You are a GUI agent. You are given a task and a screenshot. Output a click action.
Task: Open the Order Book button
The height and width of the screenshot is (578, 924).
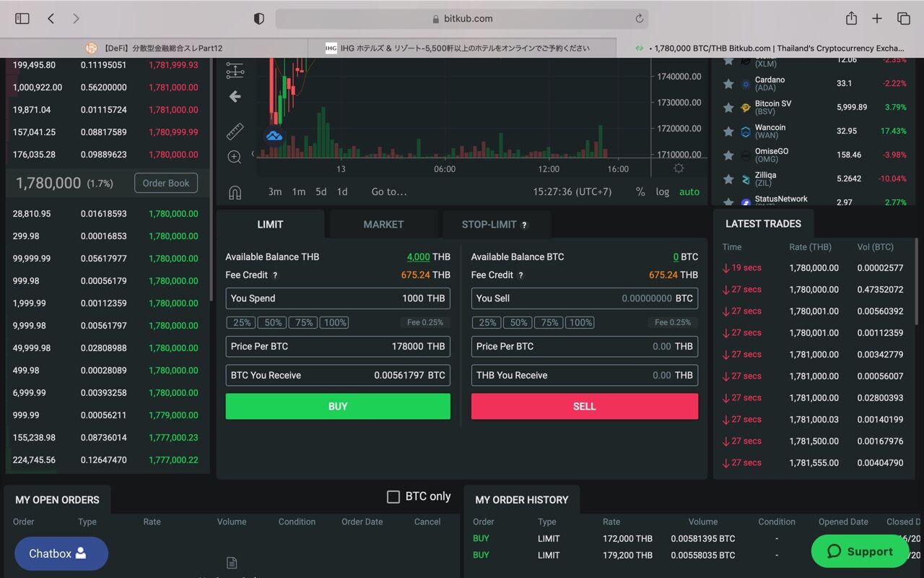tap(166, 183)
